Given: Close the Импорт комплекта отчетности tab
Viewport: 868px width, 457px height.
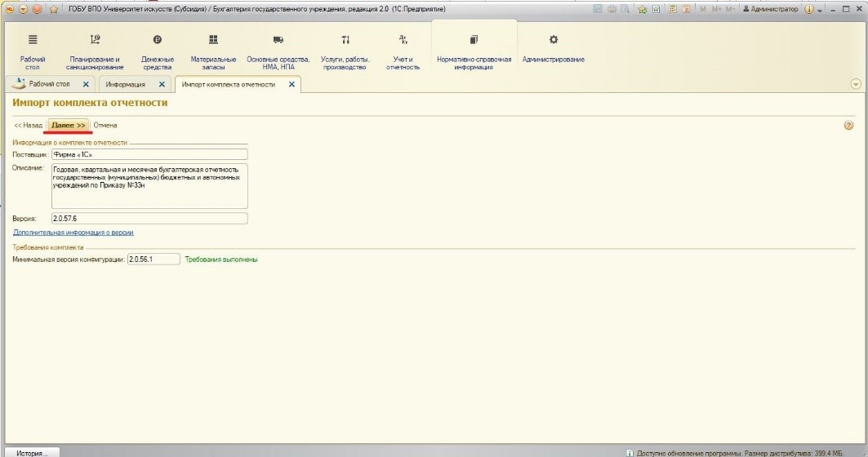Looking at the screenshot, I should pos(292,84).
